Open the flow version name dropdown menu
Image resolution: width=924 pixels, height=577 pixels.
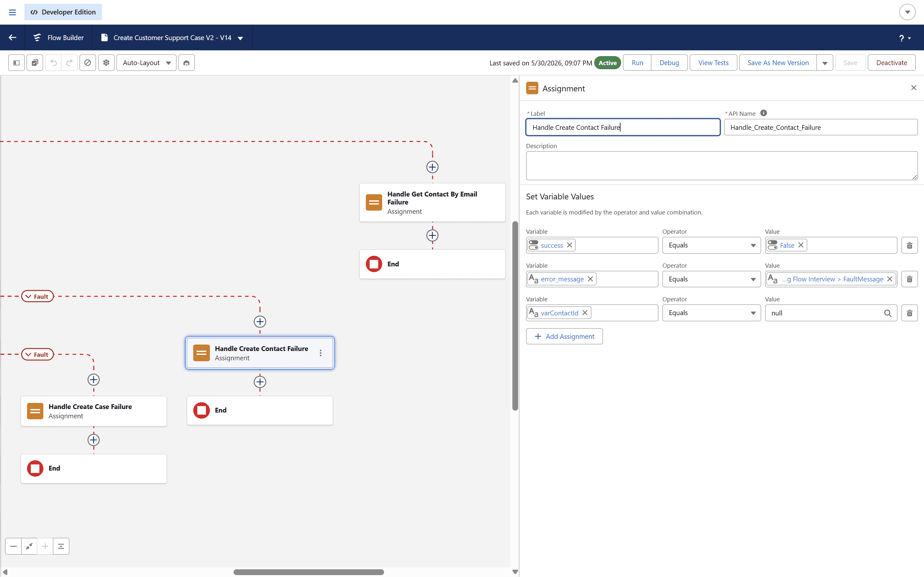pos(241,38)
